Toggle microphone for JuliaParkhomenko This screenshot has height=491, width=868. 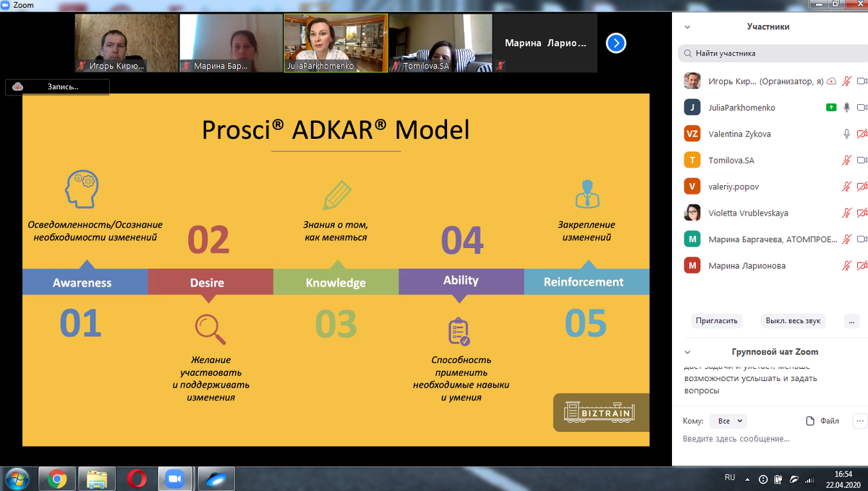point(846,107)
